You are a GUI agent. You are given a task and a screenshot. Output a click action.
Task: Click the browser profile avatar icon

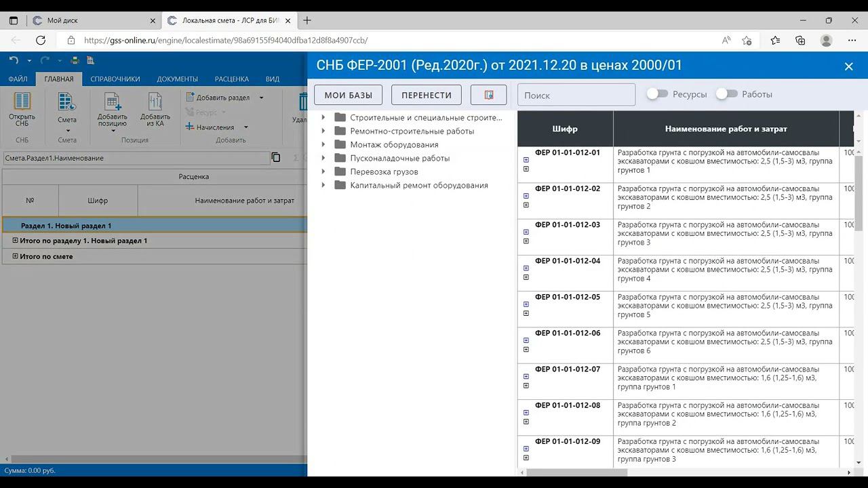[x=826, y=40]
